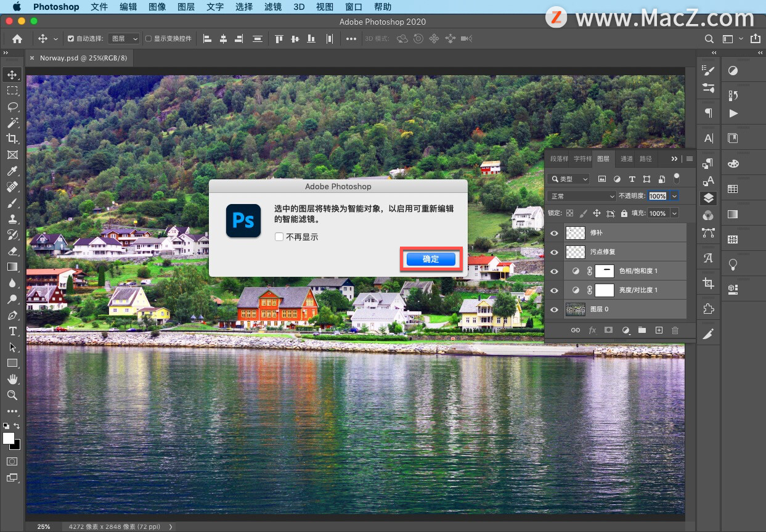The width and height of the screenshot is (766, 532).
Task: Select the Crop tool in toolbox
Action: coord(12,139)
